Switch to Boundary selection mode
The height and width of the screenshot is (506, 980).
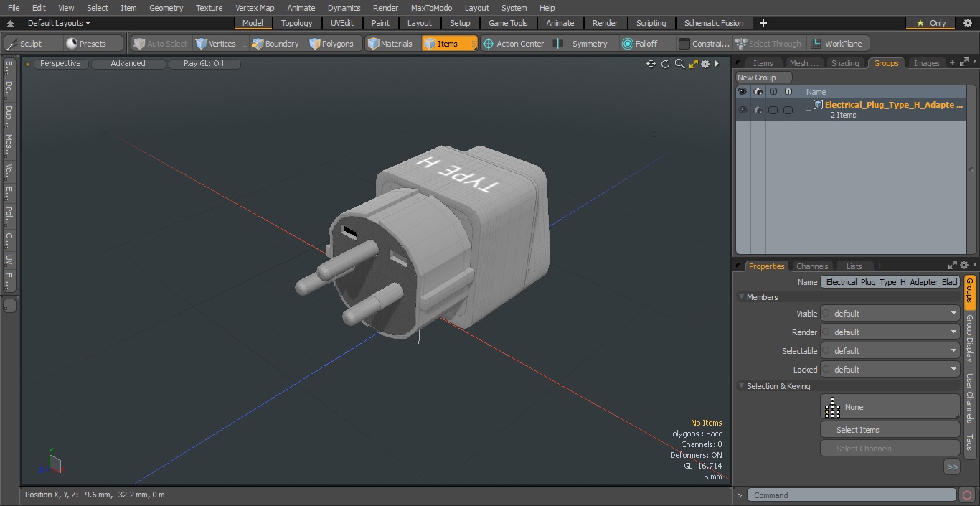tap(275, 44)
